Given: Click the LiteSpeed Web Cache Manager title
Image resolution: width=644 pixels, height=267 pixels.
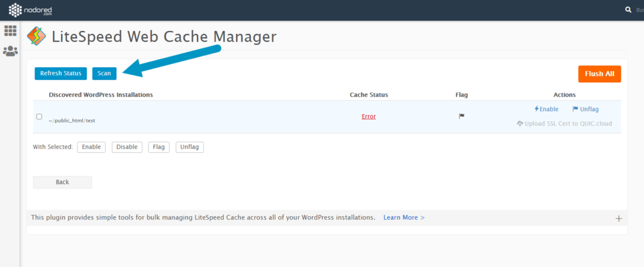Looking at the screenshot, I should 164,36.
